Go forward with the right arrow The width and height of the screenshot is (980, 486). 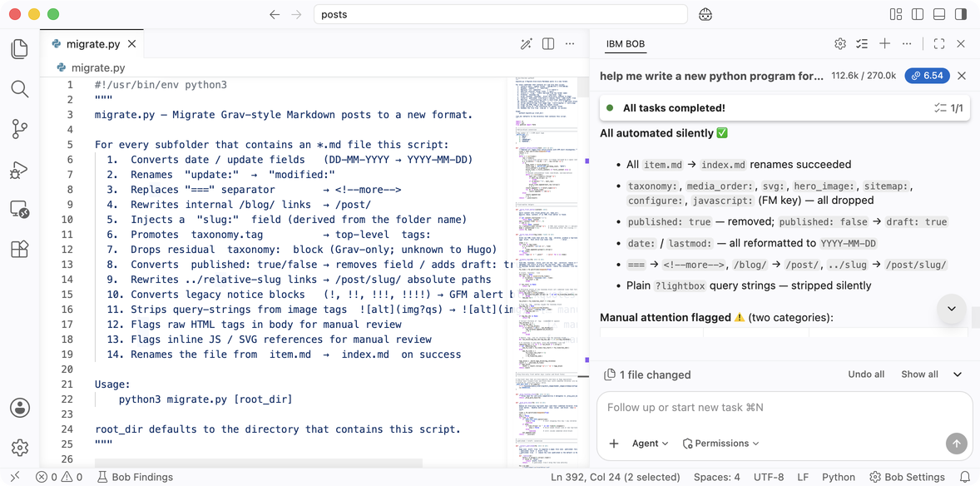click(296, 14)
